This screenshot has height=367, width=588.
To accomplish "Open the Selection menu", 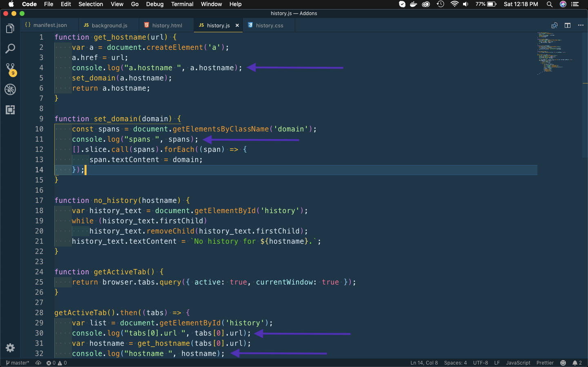I will [x=91, y=4].
